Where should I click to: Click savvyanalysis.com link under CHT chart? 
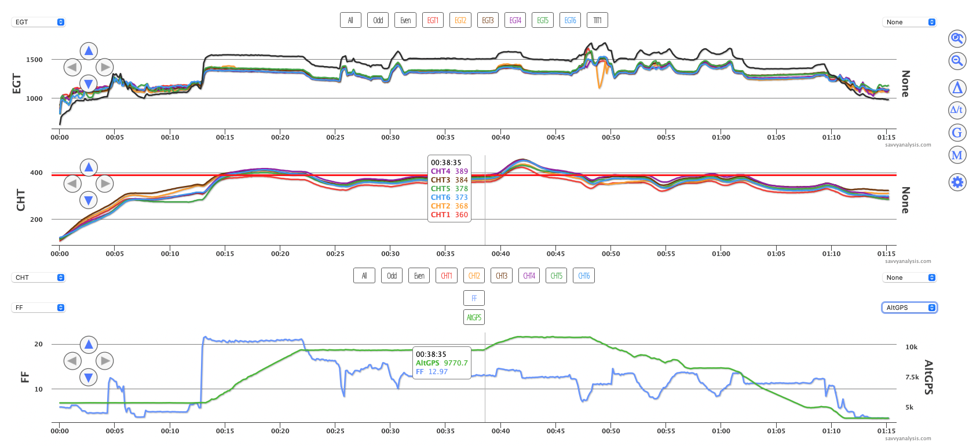point(908,261)
